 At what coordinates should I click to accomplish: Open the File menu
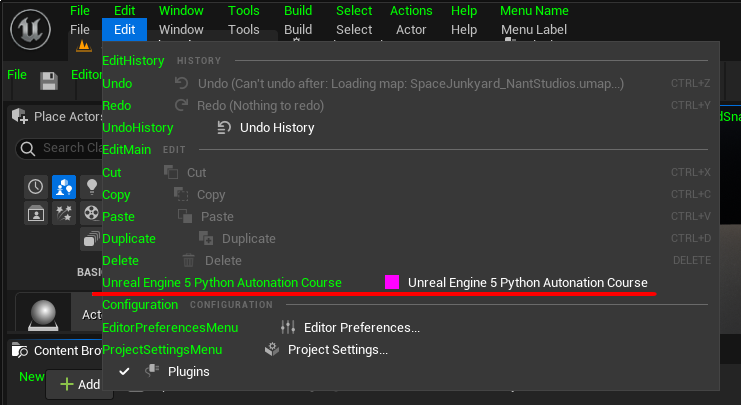click(x=79, y=29)
